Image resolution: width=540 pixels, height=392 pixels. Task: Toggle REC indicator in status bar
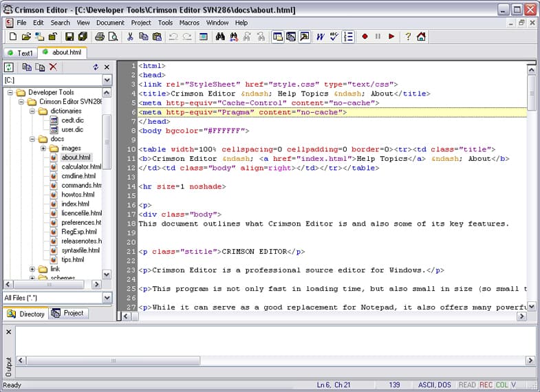coord(486,384)
